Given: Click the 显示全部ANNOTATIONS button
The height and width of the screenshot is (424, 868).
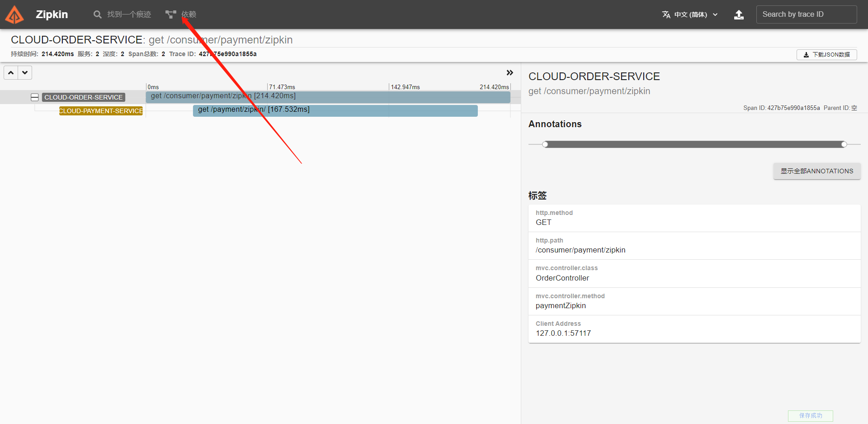Looking at the screenshot, I should 817,171.
